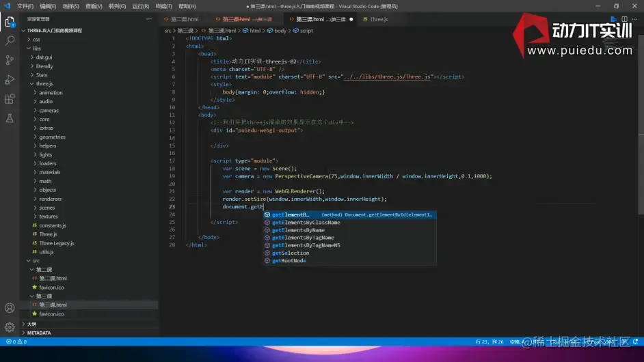This screenshot has width=644, height=362.
Task: Select getElementsByTagNameNS suggestion
Action: coord(349,245)
